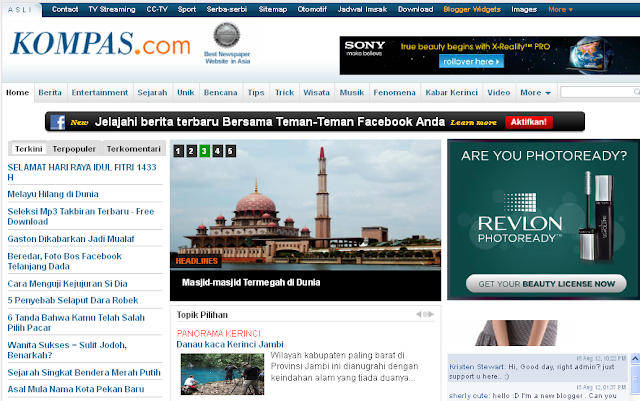Click the Danau Kaca article thumbnail
640x401 pixels.
pos(222,374)
